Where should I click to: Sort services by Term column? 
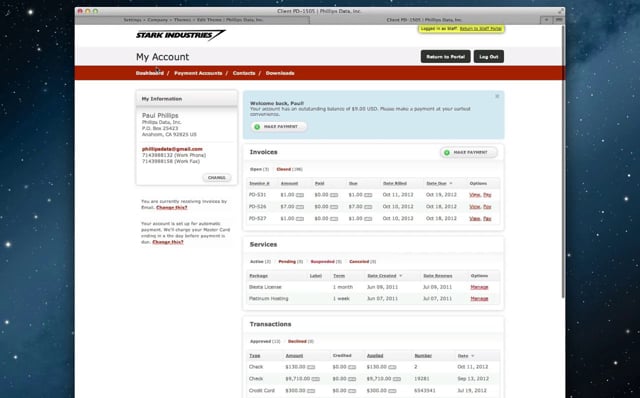tap(339, 276)
